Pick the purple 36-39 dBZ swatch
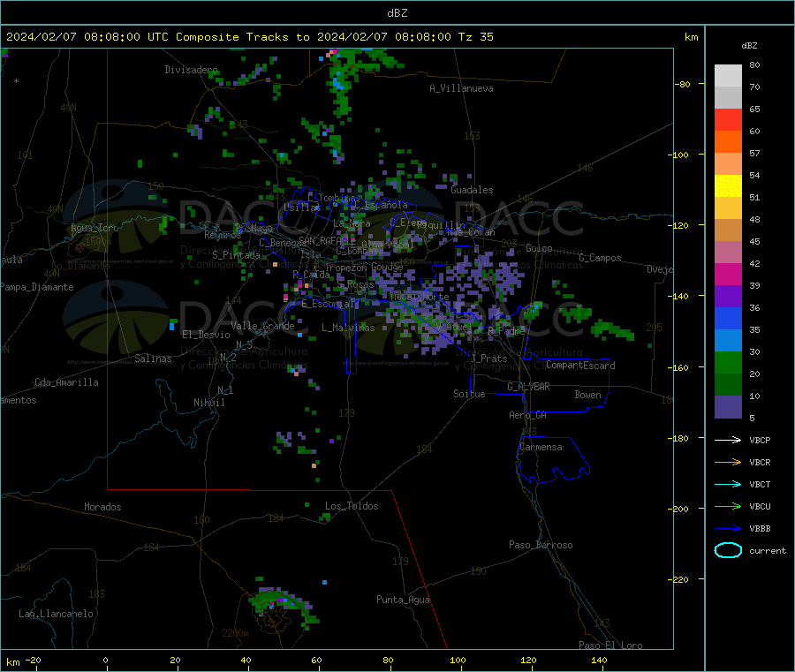The height and width of the screenshot is (672, 795). pos(728,297)
